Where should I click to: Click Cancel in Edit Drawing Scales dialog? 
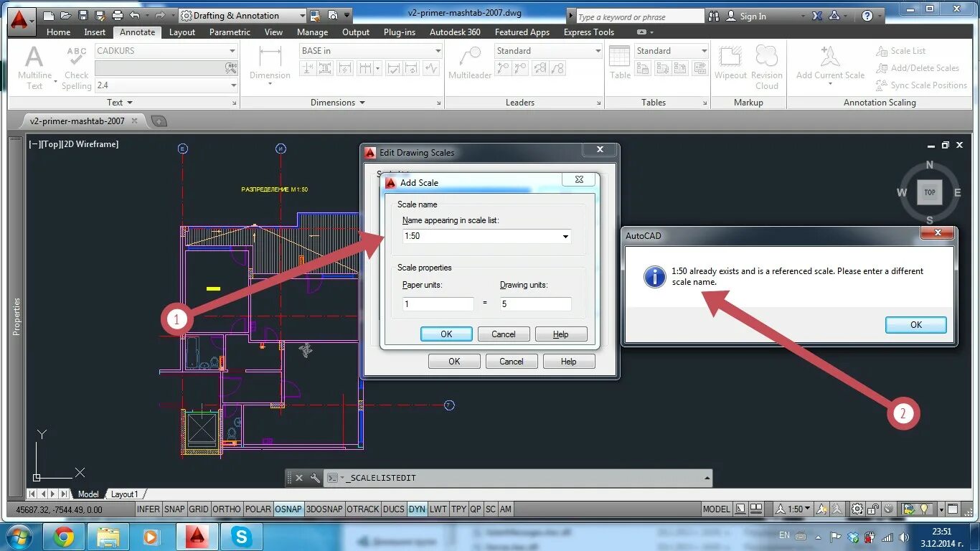pyautogui.click(x=512, y=362)
